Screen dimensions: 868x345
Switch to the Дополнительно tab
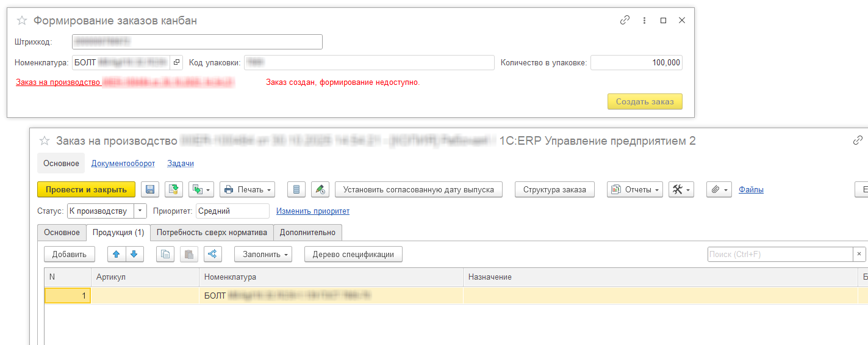[x=307, y=233]
